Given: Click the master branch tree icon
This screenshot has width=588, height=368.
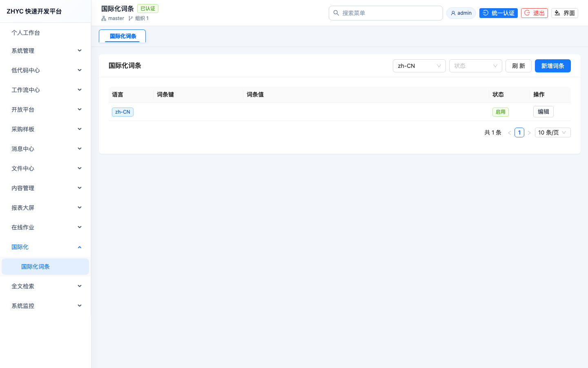Looking at the screenshot, I should click(x=104, y=18).
